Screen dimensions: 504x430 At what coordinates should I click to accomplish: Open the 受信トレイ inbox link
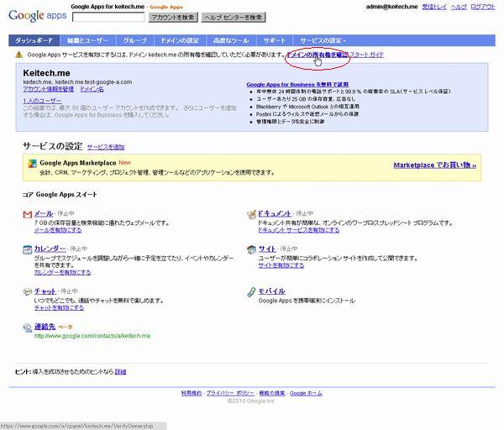[x=434, y=7]
